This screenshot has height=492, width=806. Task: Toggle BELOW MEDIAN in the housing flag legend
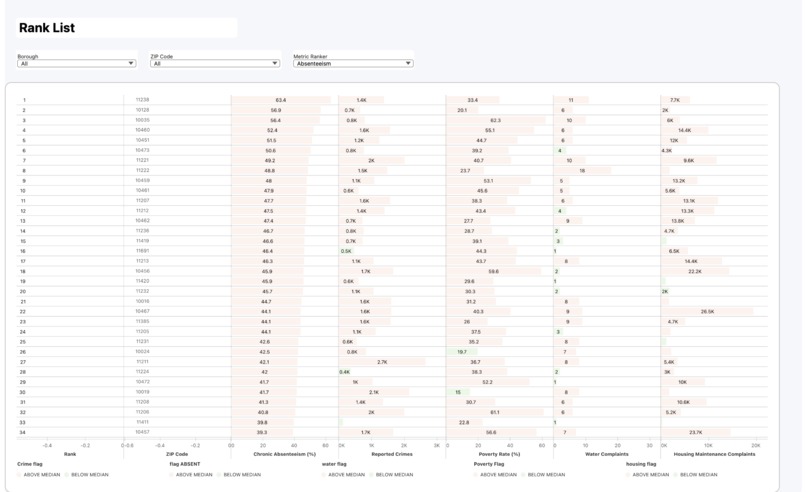point(695,475)
